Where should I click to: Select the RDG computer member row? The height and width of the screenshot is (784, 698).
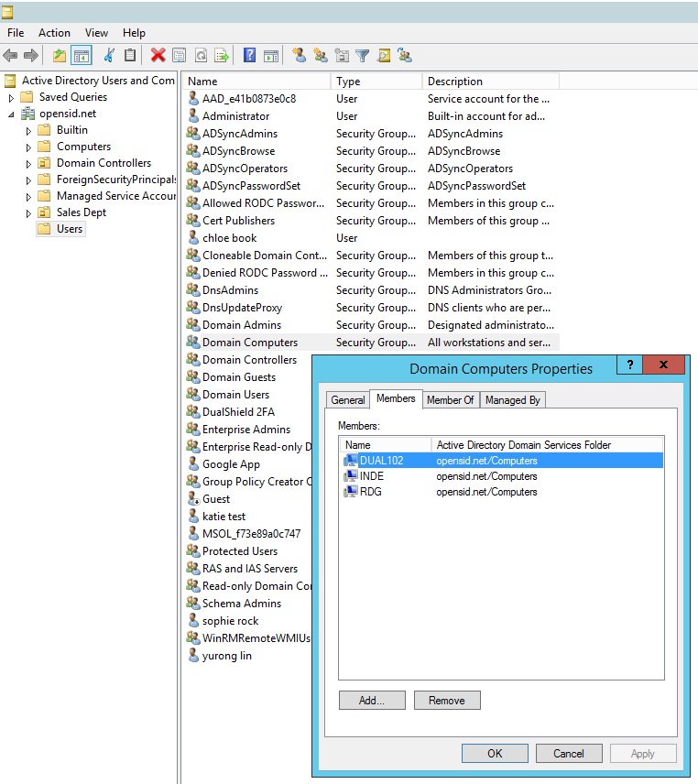[x=371, y=492]
